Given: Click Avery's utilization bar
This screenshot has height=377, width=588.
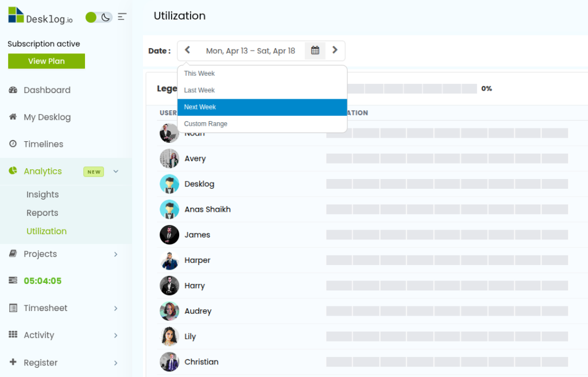Looking at the screenshot, I should (x=447, y=158).
